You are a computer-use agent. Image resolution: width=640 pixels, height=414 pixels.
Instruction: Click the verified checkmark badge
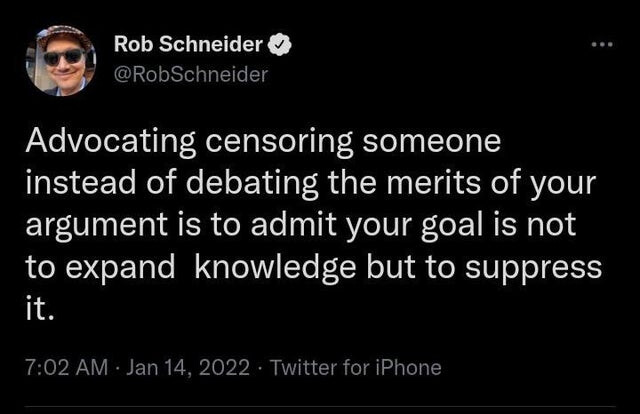point(279,45)
